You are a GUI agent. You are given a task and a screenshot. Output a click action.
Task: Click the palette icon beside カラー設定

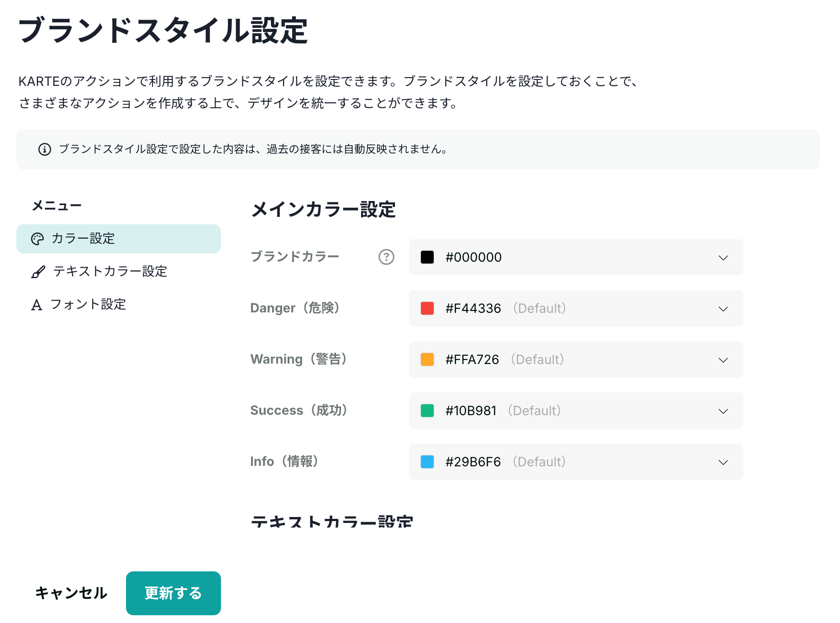(x=37, y=239)
